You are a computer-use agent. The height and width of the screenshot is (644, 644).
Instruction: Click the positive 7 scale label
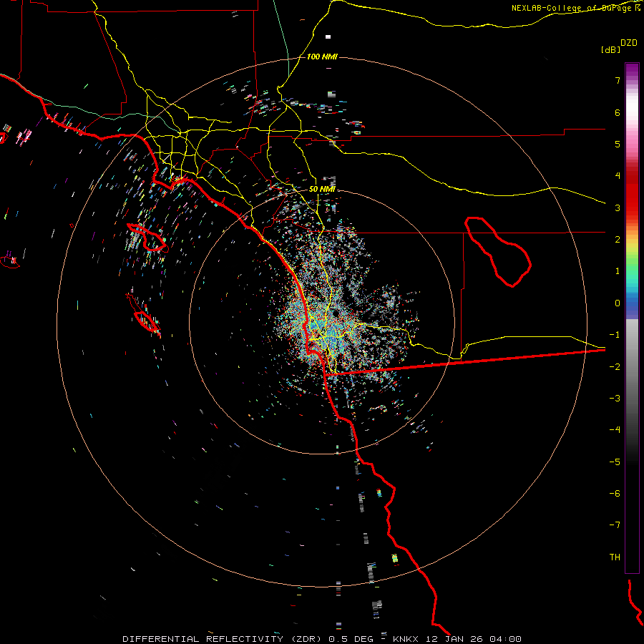618,80
